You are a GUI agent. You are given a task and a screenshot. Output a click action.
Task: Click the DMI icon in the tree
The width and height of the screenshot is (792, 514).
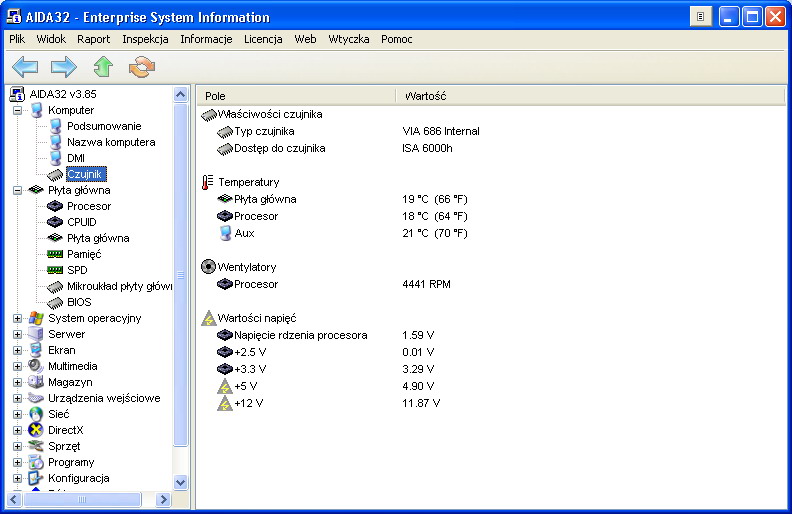coord(56,158)
